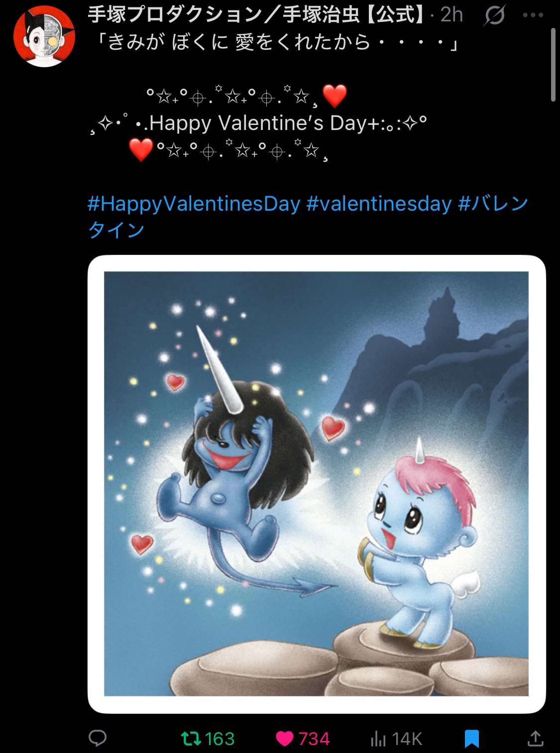Tap the share upload arrow icon
Screen dimensions: 560x753
tap(535, 738)
